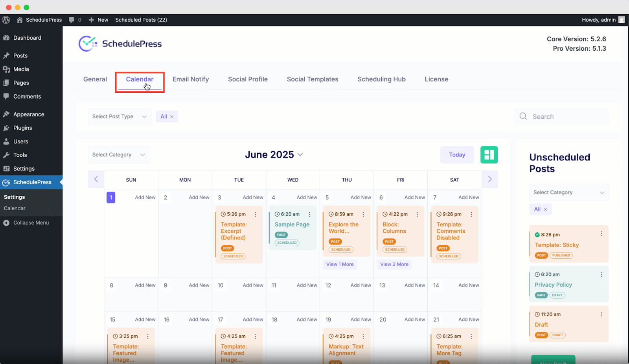This screenshot has height=364, width=629.
Task: Click the SchedulePress logo
Action: pos(120,44)
